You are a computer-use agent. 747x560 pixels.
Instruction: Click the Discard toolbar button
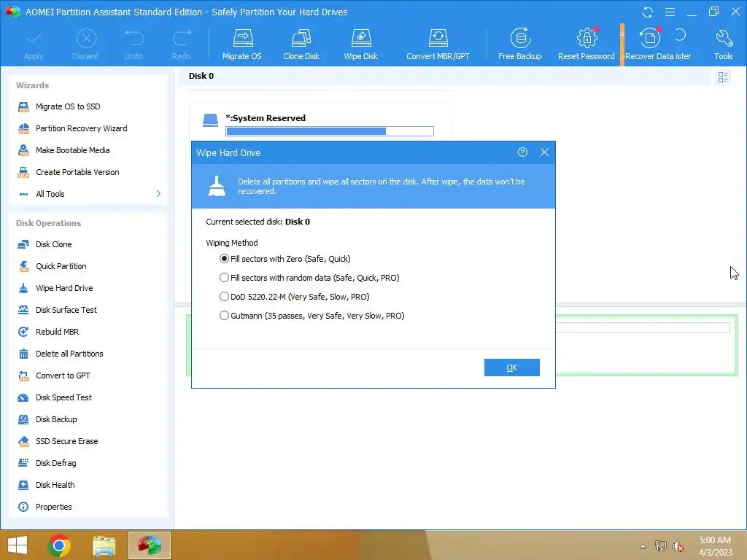pyautogui.click(x=85, y=44)
